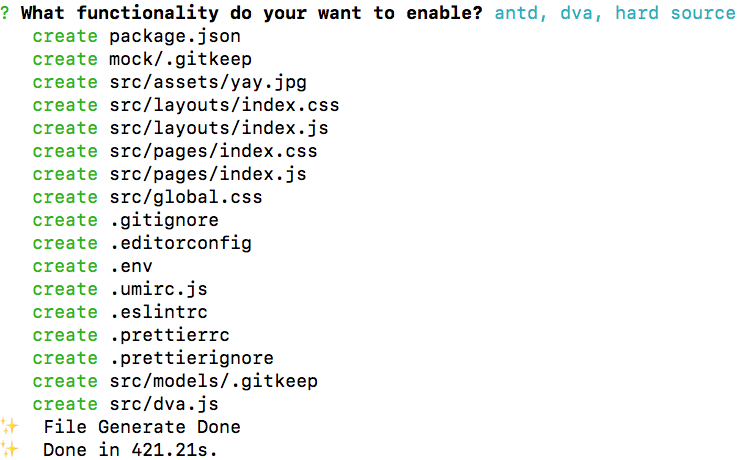This screenshot has width=747, height=460.
Task: Click the sparkles icon beside File Generate Done
Action: coord(9,426)
